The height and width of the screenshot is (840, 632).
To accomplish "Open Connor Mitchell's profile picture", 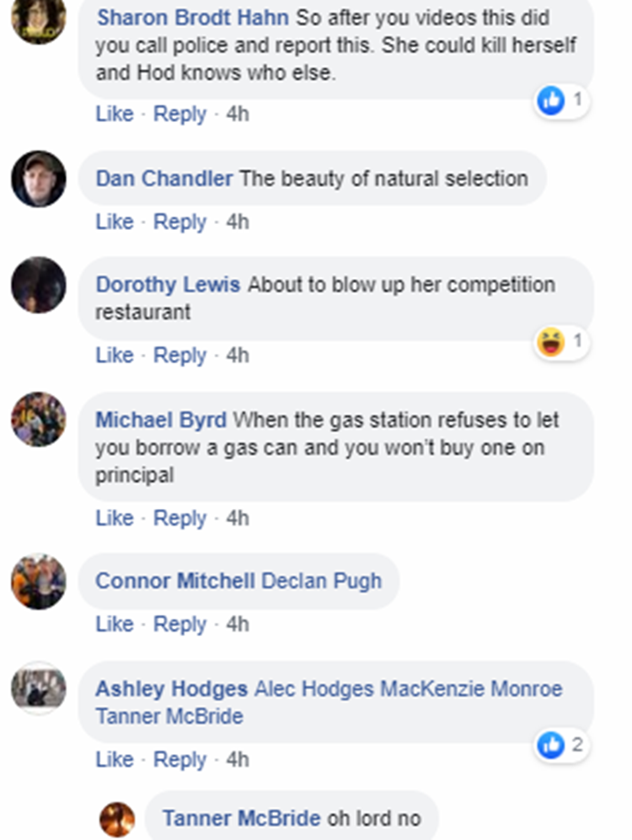I will coord(38,581).
